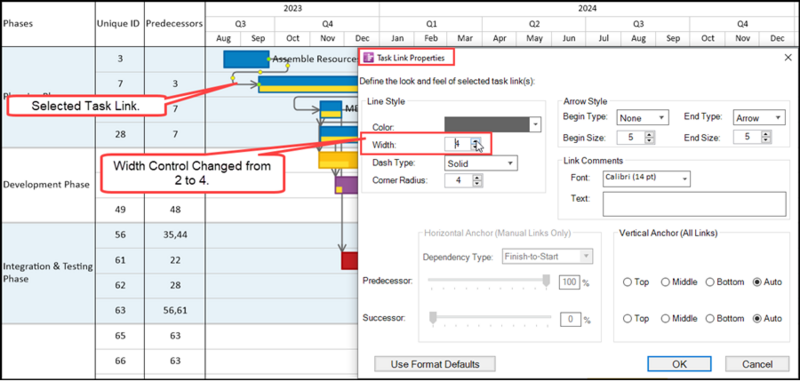This screenshot has width=800, height=381.
Task: Click the Predecessor slider handle
Action: [546, 281]
